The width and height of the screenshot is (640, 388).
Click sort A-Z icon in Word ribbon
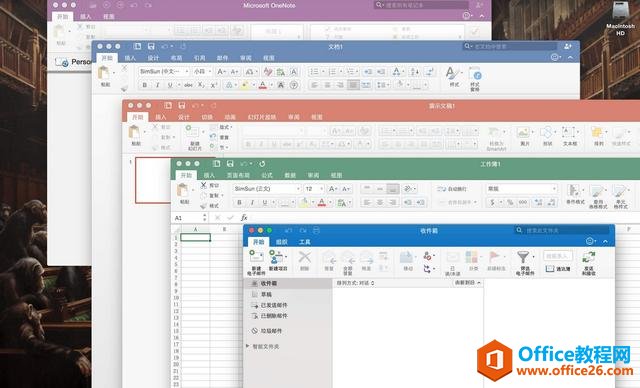coord(415,72)
